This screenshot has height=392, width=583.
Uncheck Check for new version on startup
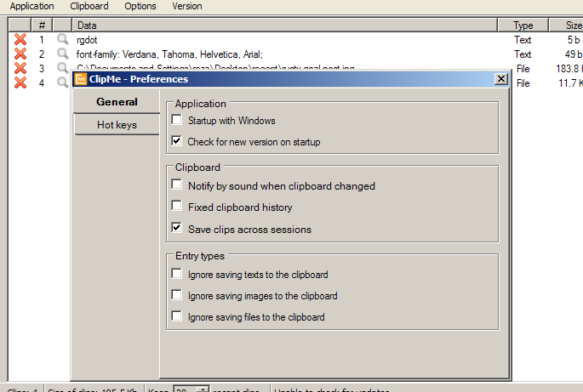(x=177, y=141)
